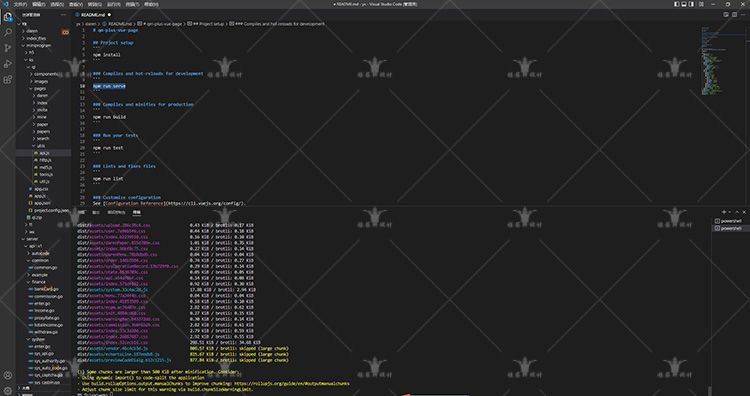Open the Manage gear menu
The image size is (750, 396).
click(8, 391)
